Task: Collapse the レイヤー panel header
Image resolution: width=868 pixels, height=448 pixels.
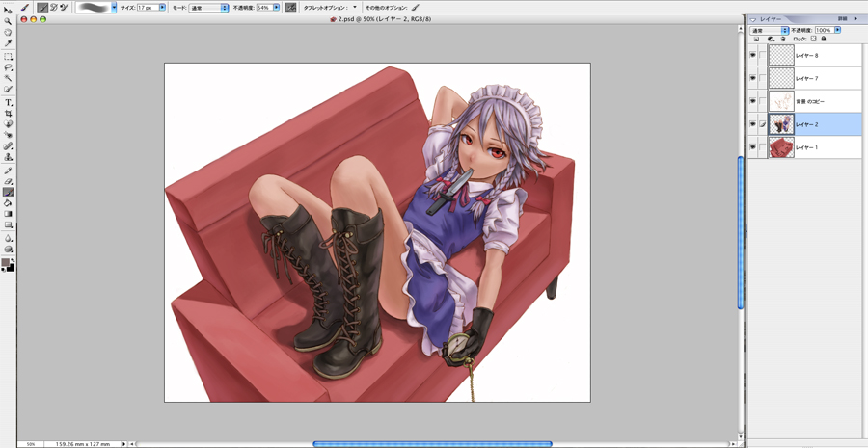Action: coord(753,19)
